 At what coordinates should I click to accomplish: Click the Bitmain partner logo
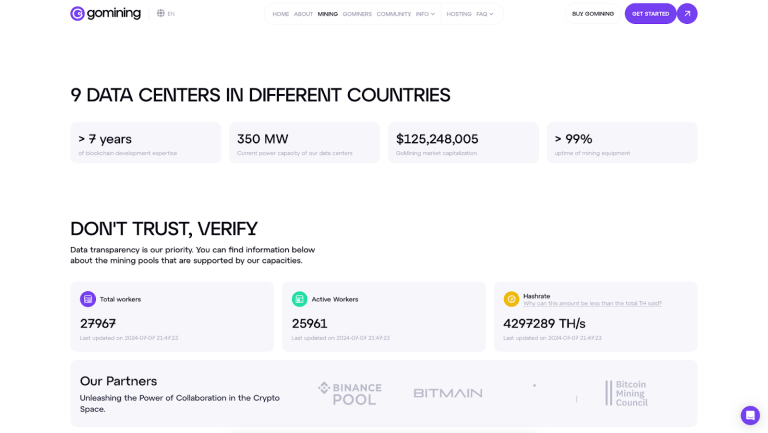[x=448, y=393]
